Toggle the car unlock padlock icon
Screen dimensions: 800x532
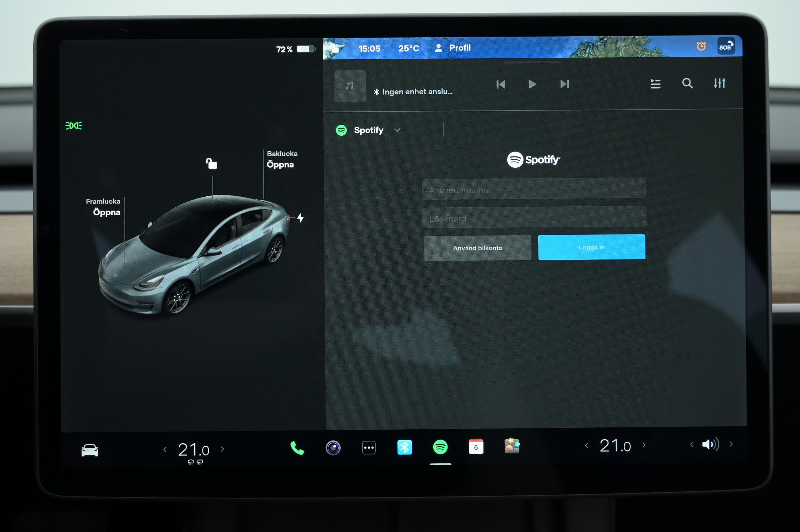coord(212,163)
